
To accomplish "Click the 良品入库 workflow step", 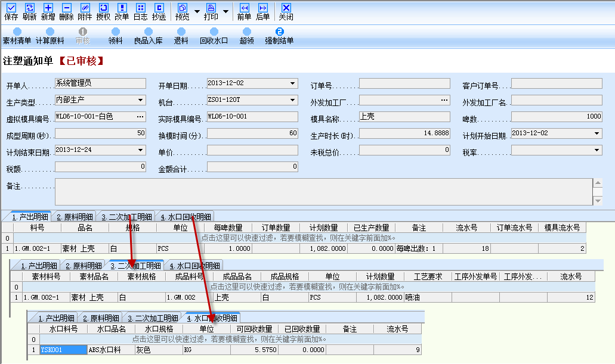I will [x=149, y=36].
